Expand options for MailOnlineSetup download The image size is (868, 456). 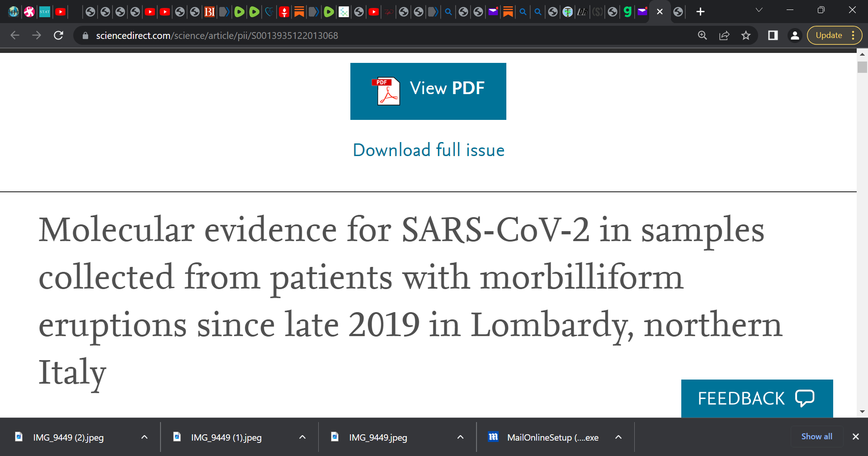click(x=618, y=437)
